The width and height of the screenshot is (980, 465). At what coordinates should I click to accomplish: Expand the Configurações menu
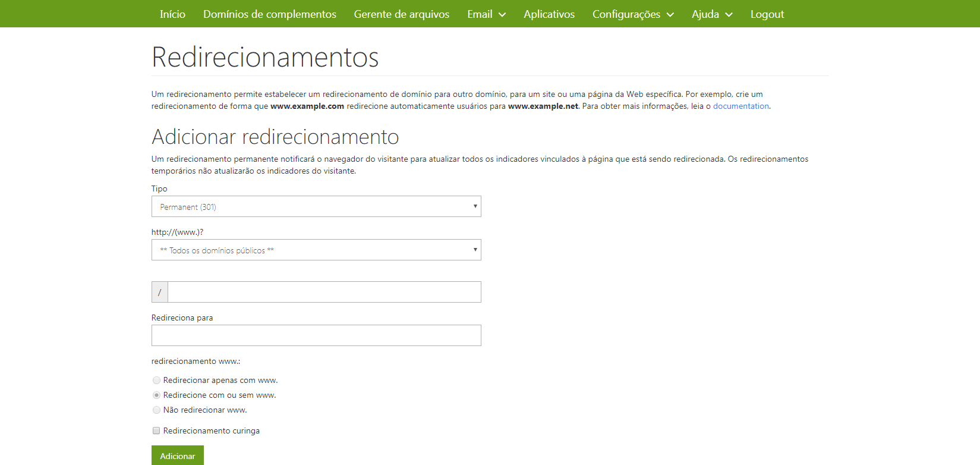click(x=632, y=14)
